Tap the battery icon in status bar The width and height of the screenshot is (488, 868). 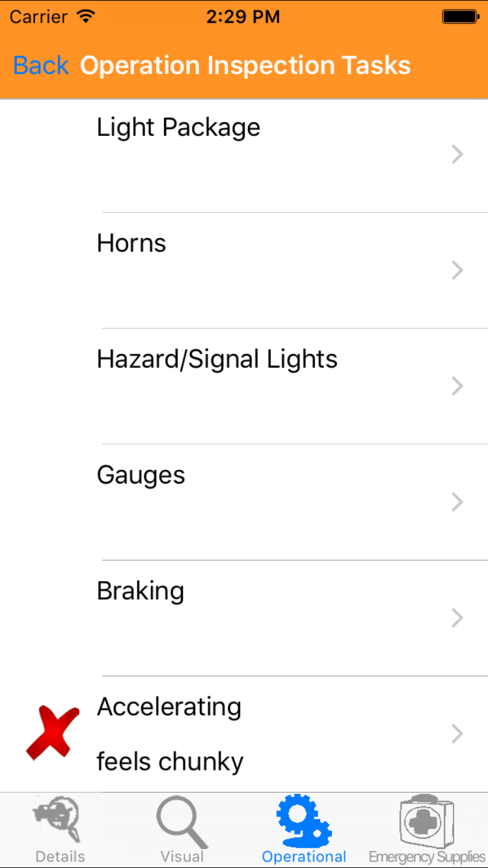click(x=460, y=17)
